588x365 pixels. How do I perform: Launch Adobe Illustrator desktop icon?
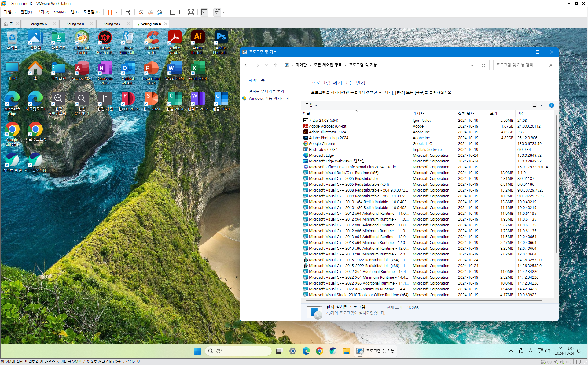[198, 42]
